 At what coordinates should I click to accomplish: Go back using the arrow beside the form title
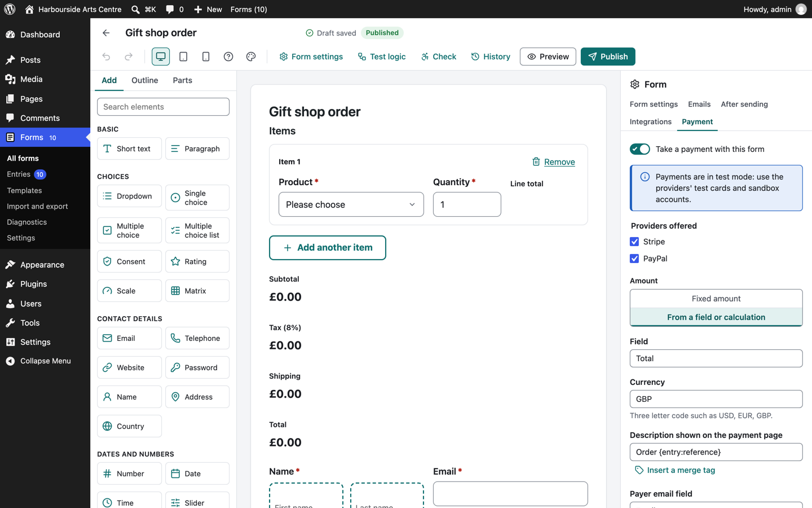pos(106,33)
